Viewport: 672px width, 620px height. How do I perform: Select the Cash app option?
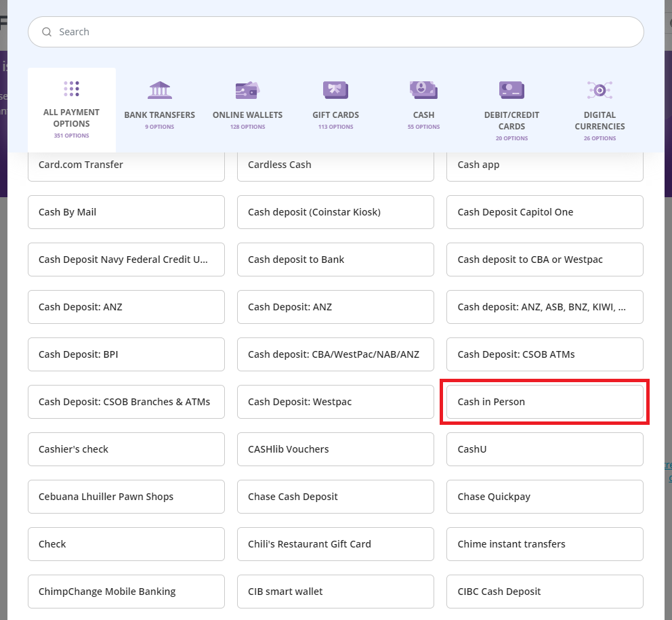(x=545, y=165)
